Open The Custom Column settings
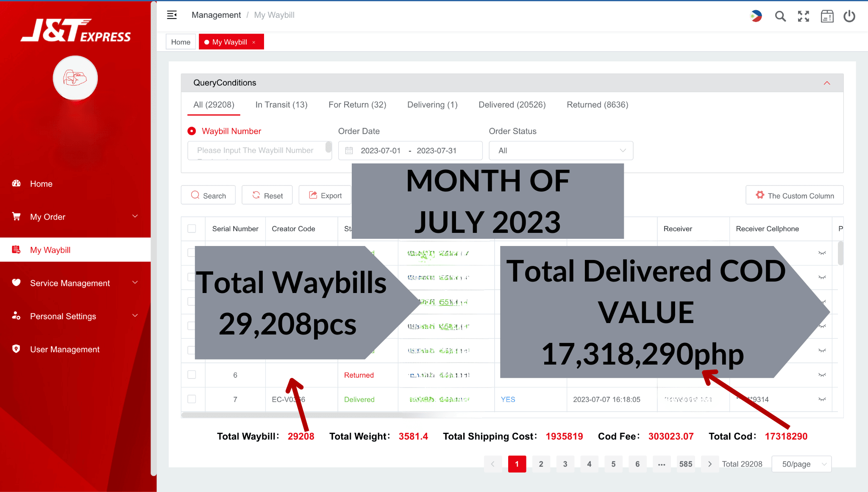The width and height of the screenshot is (868, 492). (x=795, y=195)
